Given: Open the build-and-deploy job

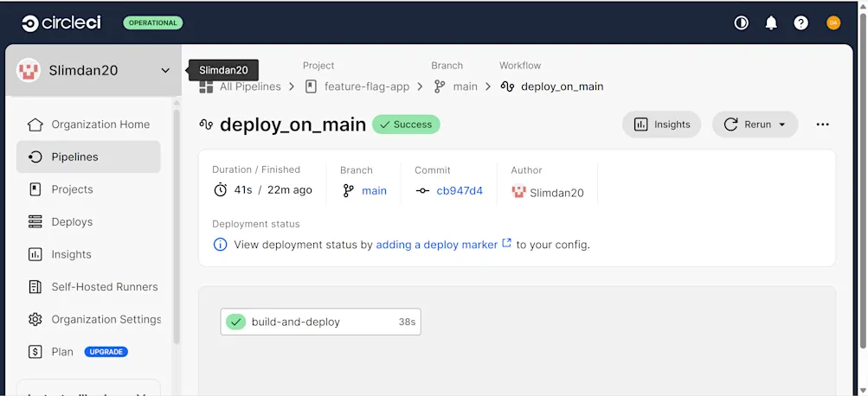Looking at the screenshot, I should 320,322.
